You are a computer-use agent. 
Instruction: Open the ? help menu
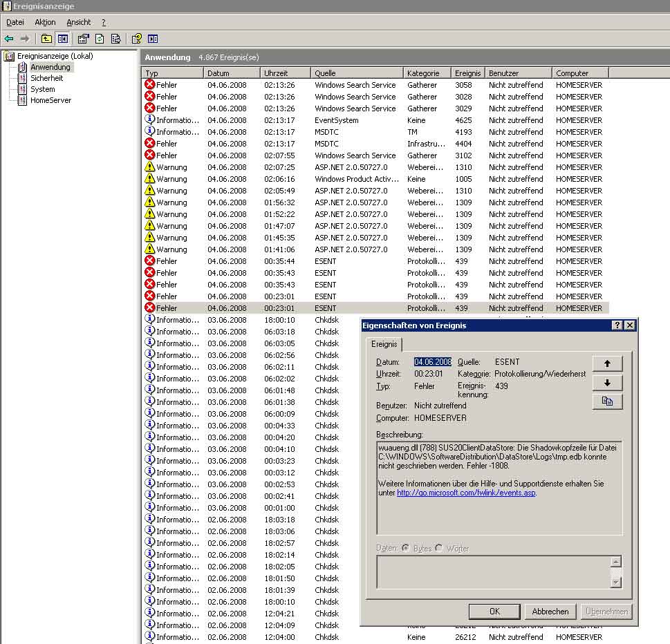104,22
